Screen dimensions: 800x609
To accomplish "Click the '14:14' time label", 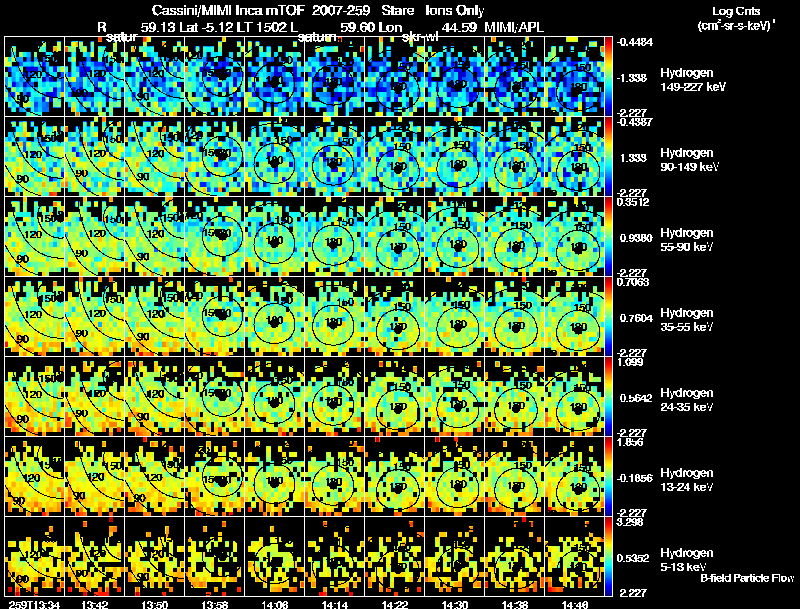I will pyautogui.click(x=334, y=605).
